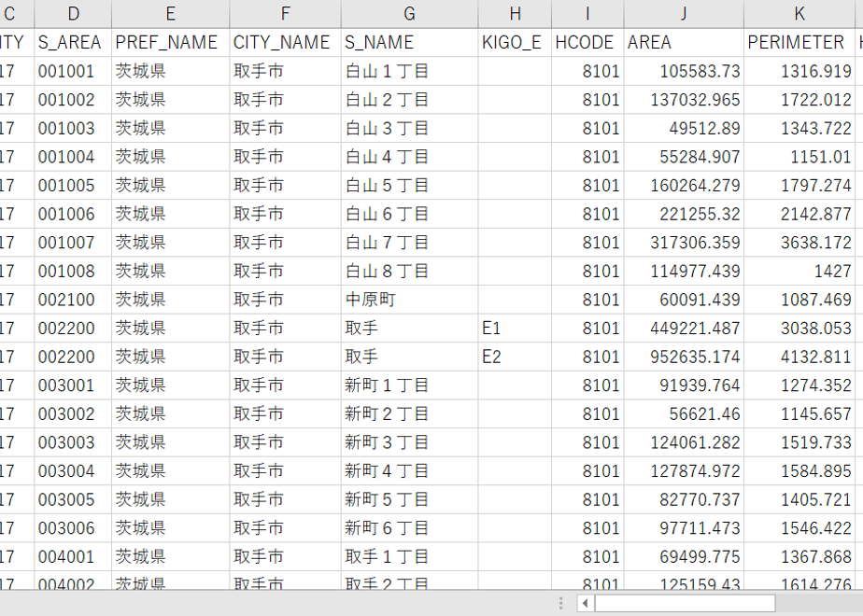Select the AREA value 49512.89

click(x=684, y=128)
